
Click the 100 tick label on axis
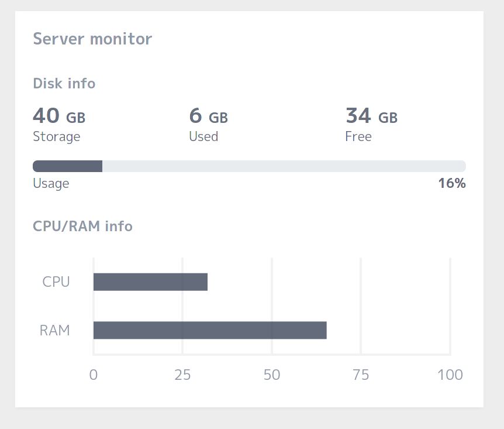(x=450, y=375)
